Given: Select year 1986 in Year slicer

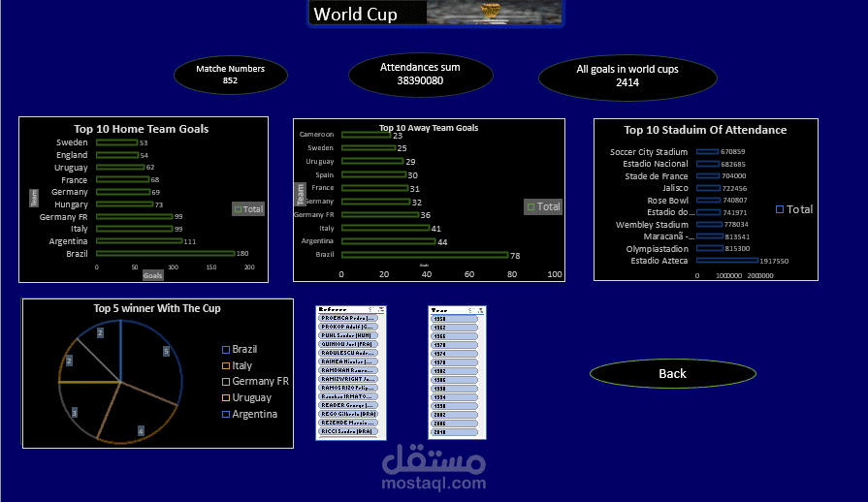Looking at the screenshot, I should click(x=454, y=380).
